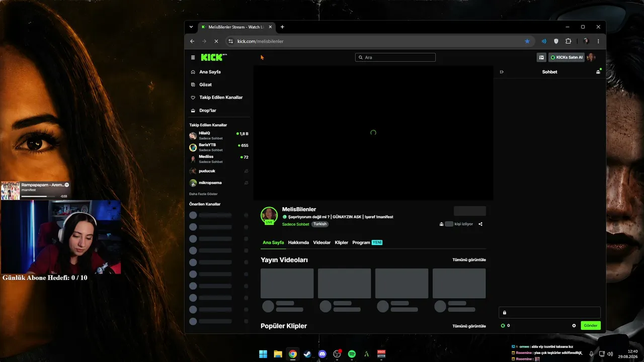Viewport: 644px width, 362px height.
Task: Collapse the Sohbet chat panel
Action: 502,72
